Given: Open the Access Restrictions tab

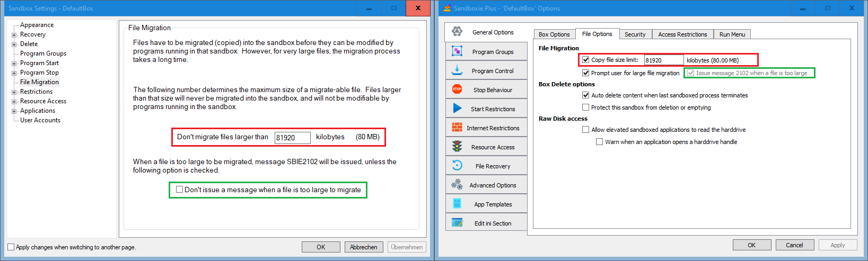Looking at the screenshot, I should pyautogui.click(x=682, y=34).
